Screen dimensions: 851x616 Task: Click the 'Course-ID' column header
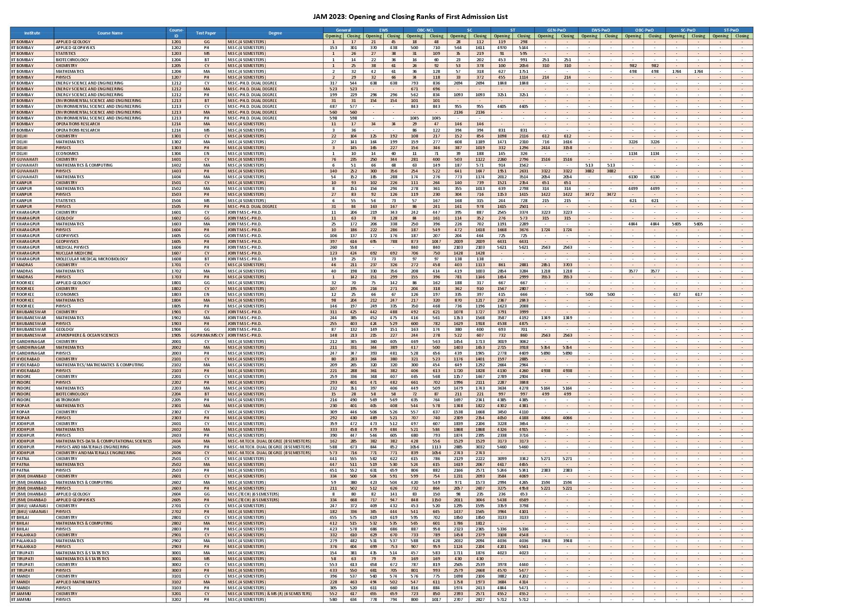176,33
